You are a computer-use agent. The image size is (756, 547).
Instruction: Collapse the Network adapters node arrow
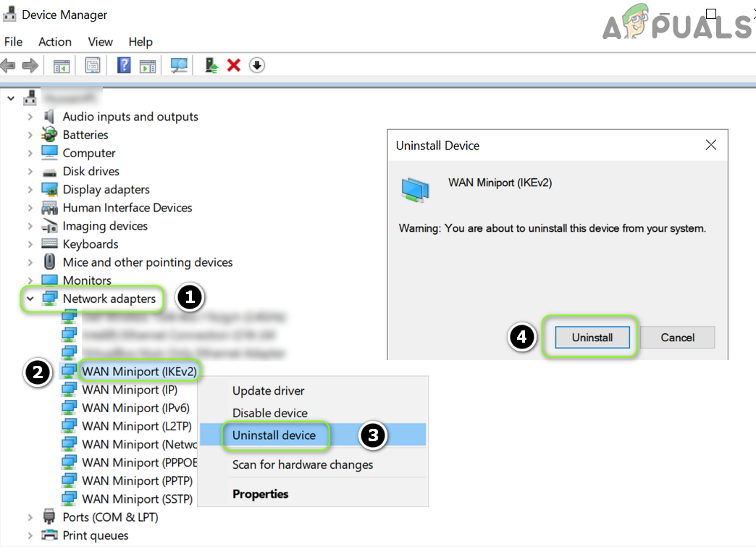30,298
